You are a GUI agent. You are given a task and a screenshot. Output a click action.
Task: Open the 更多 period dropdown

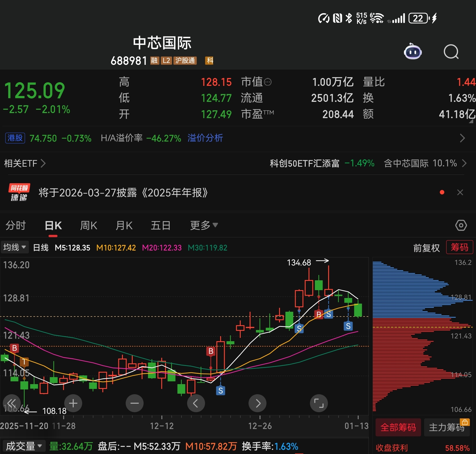[x=204, y=225]
